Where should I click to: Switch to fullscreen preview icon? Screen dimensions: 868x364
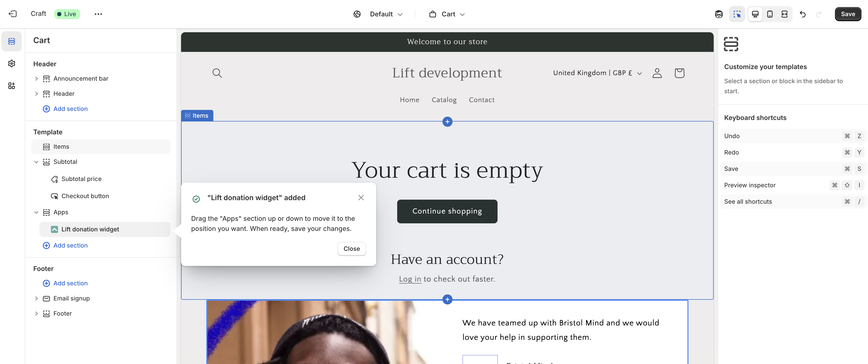(785, 14)
